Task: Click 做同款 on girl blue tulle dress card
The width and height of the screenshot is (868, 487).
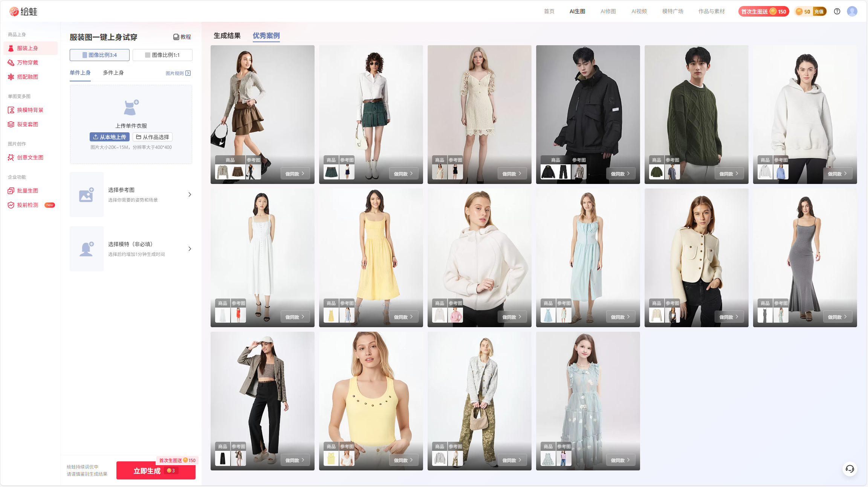Action: coord(621,460)
